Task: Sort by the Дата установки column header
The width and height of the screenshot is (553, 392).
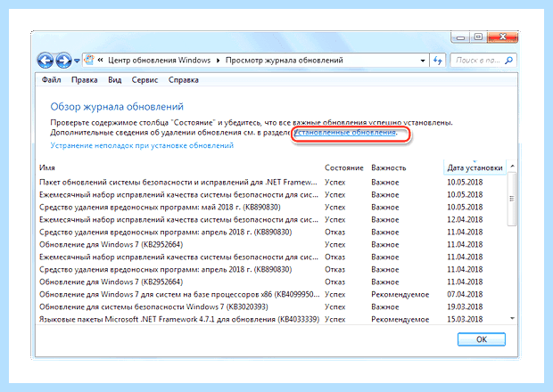Action: (x=475, y=167)
